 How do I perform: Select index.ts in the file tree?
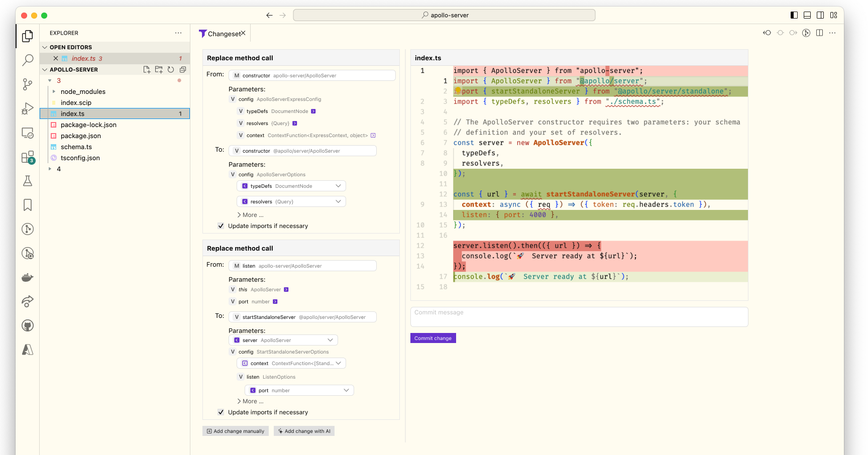coord(115,113)
